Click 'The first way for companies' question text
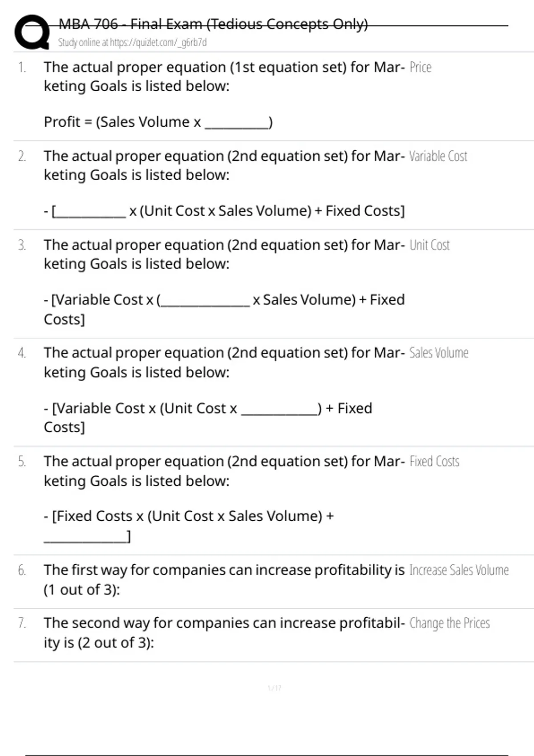 [224, 570]
